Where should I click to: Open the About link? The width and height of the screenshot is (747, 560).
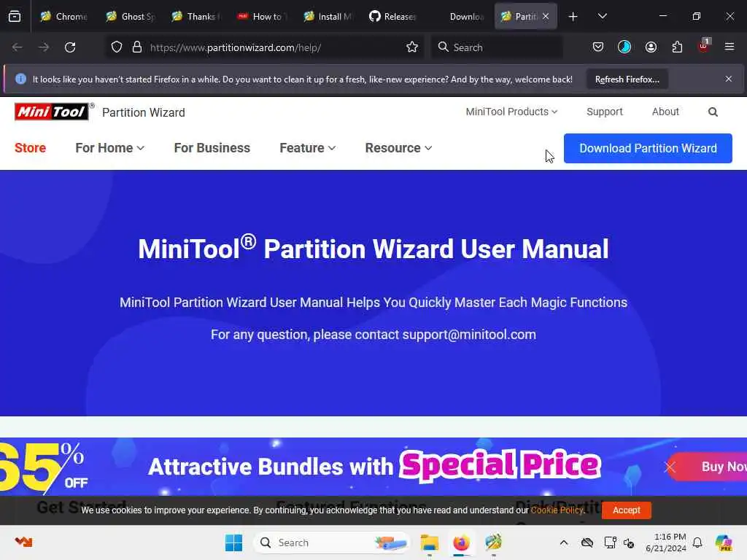point(665,112)
